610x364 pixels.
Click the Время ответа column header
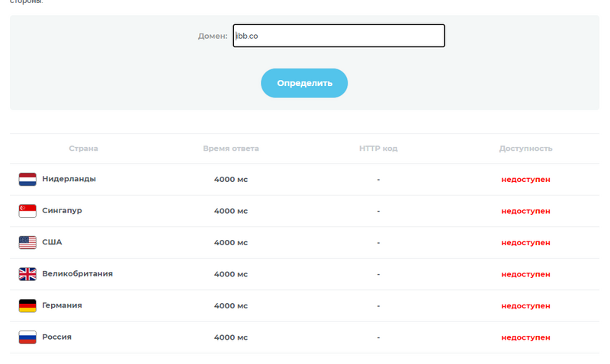230,148
